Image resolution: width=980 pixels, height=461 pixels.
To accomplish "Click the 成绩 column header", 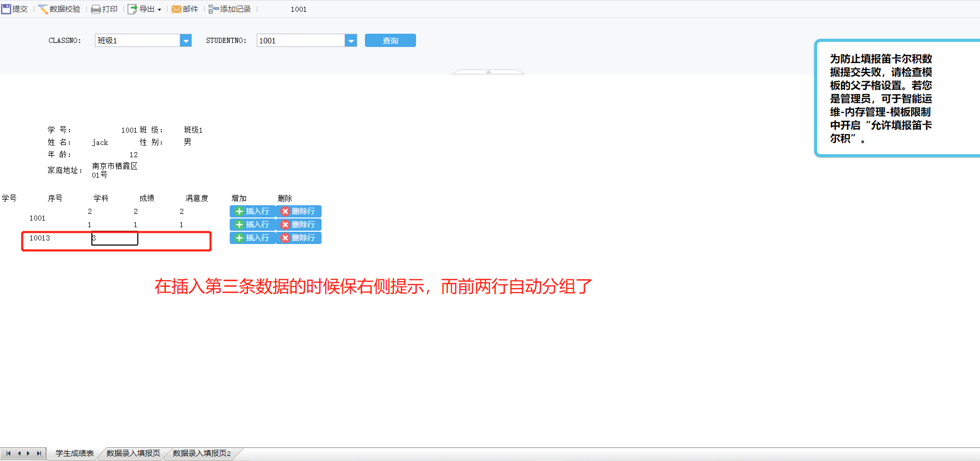I will pos(147,198).
